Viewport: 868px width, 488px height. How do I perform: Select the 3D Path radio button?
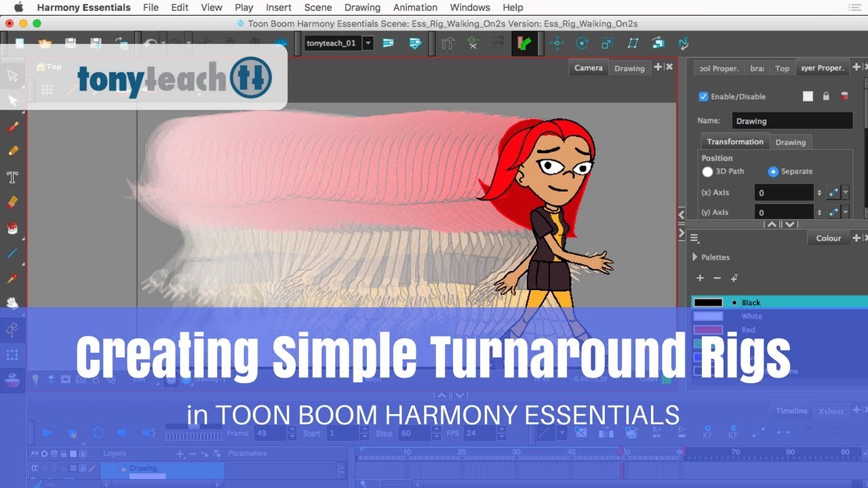(x=707, y=171)
